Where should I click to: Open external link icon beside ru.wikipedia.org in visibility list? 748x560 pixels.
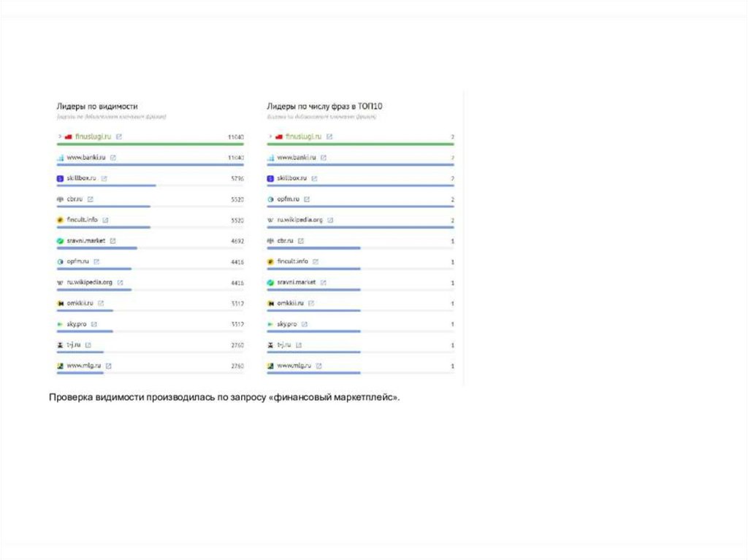(x=121, y=283)
